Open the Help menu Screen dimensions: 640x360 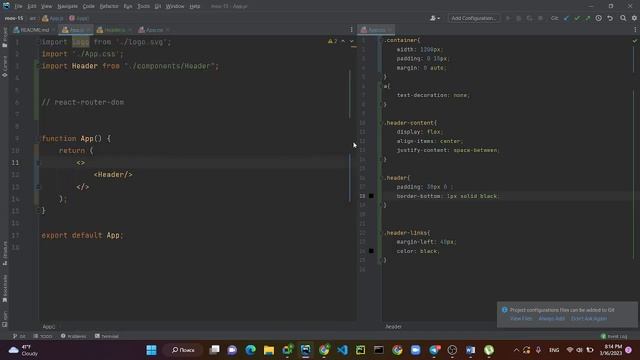195,6
